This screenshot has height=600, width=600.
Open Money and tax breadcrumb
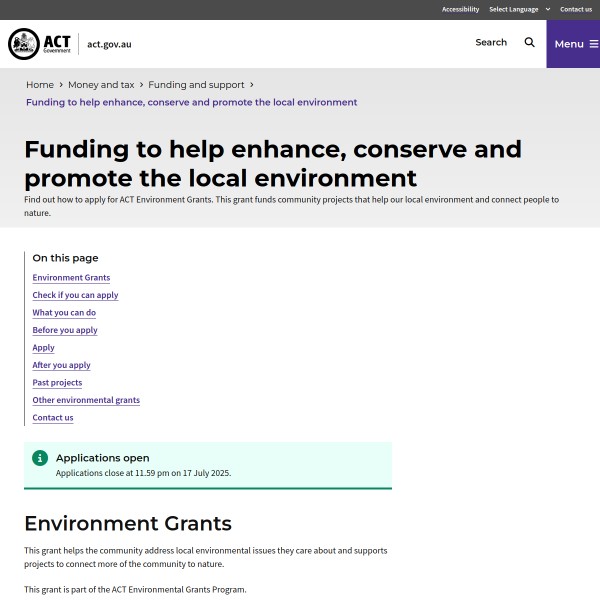(101, 85)
